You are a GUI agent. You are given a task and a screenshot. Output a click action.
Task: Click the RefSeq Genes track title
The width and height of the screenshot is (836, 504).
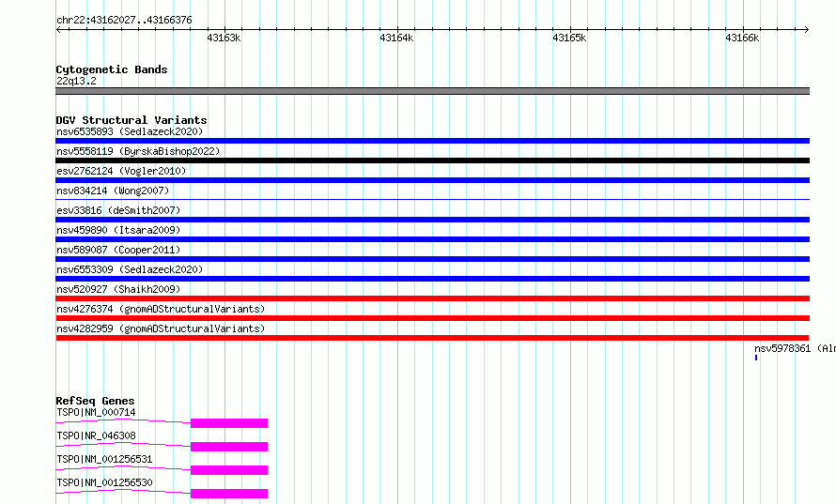[x=95, y=401]
